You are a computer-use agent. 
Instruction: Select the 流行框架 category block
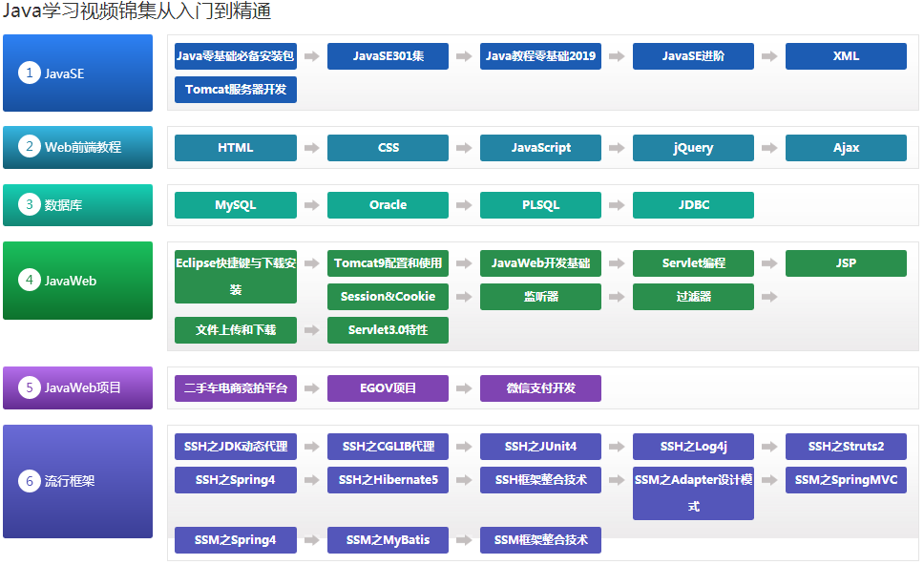tap(77, 481)
